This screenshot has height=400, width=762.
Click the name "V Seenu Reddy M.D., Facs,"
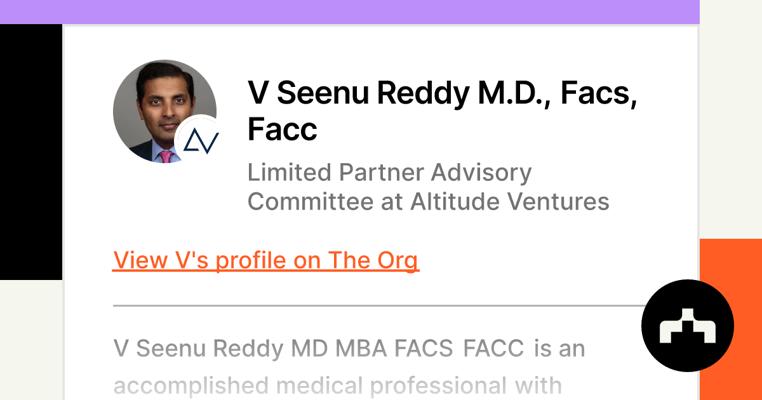coord(442,92)
